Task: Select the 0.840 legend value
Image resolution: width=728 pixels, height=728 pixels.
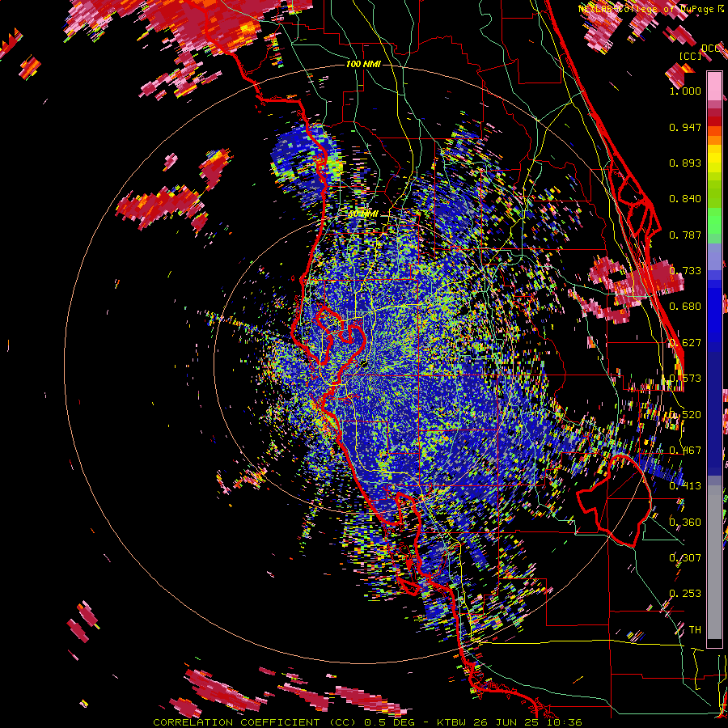Action: click(x=685, y=199)
